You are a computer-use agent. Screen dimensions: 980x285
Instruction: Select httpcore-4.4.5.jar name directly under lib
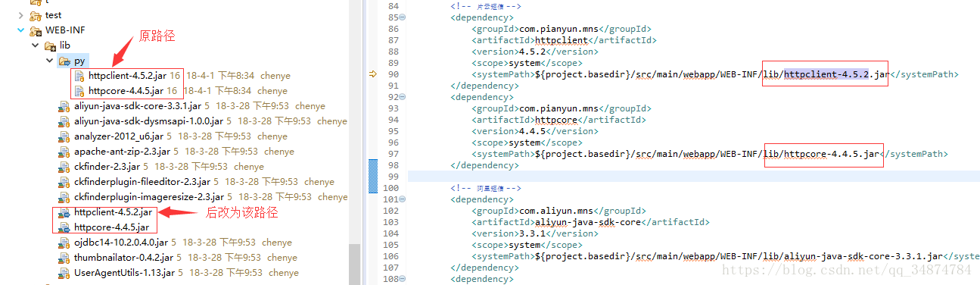click(x=112, y=227)
